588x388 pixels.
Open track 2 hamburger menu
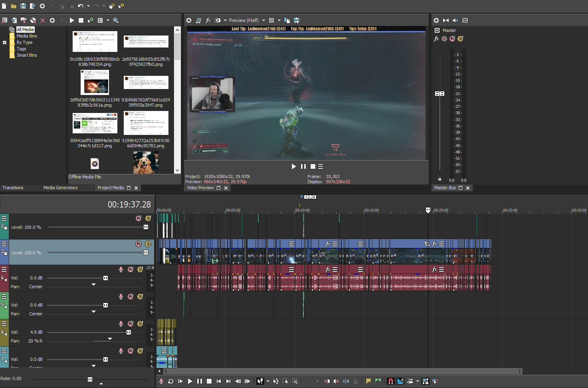coord(4,218)
